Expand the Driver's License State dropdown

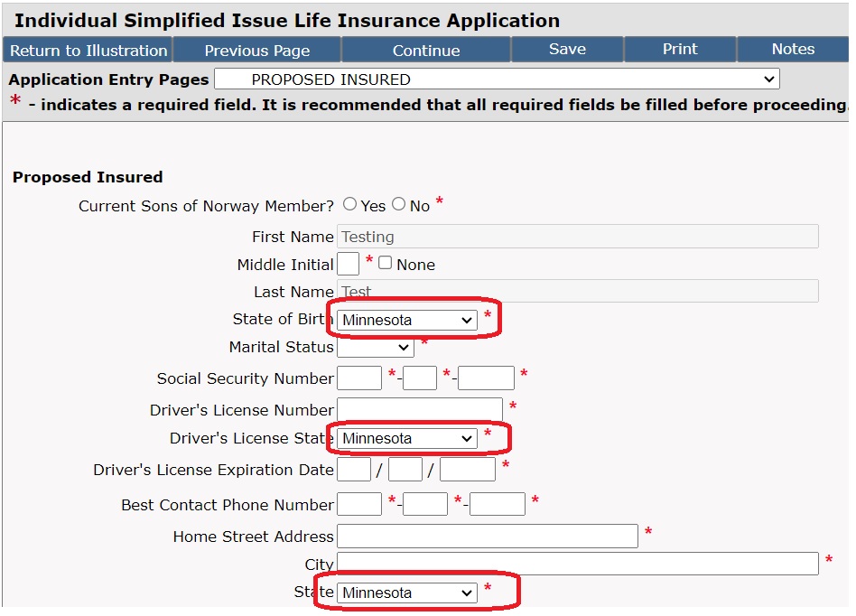[x=406, y=439]
